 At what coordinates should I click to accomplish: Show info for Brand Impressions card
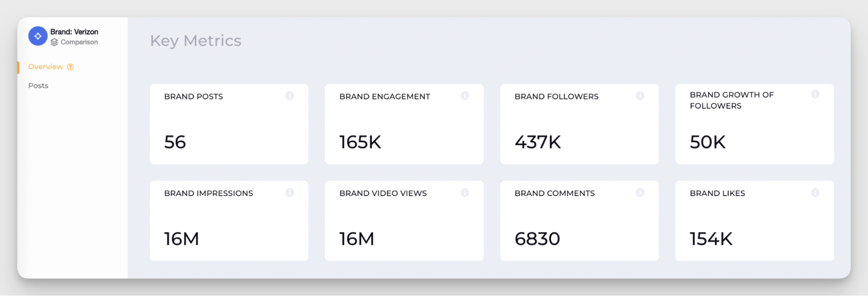coord(290,193)
